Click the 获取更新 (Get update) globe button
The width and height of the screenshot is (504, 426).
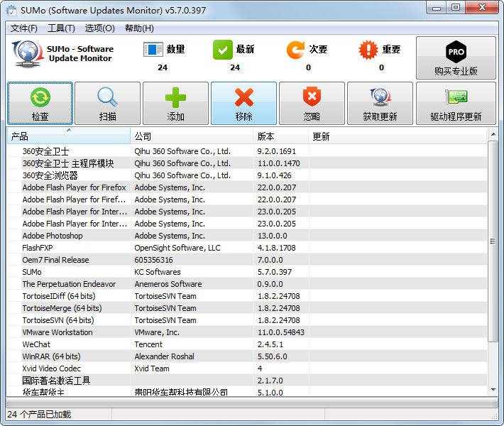(x=380, y=103)
